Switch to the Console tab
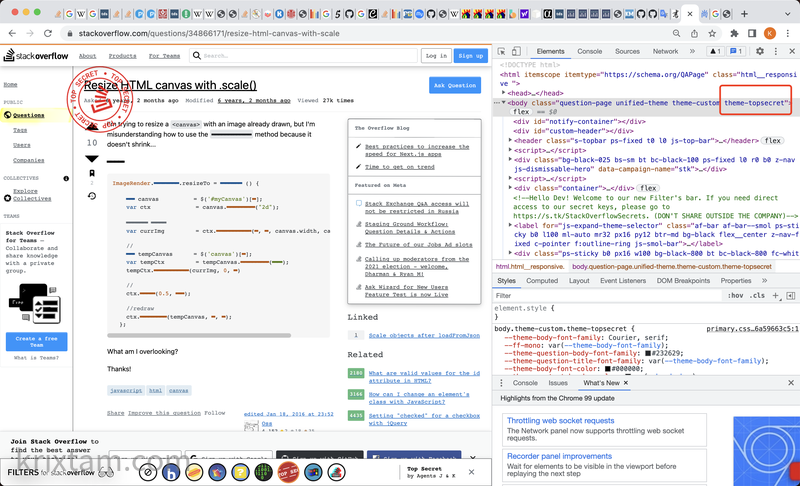Viewport: 800px width, 486px height. (589, 51)
